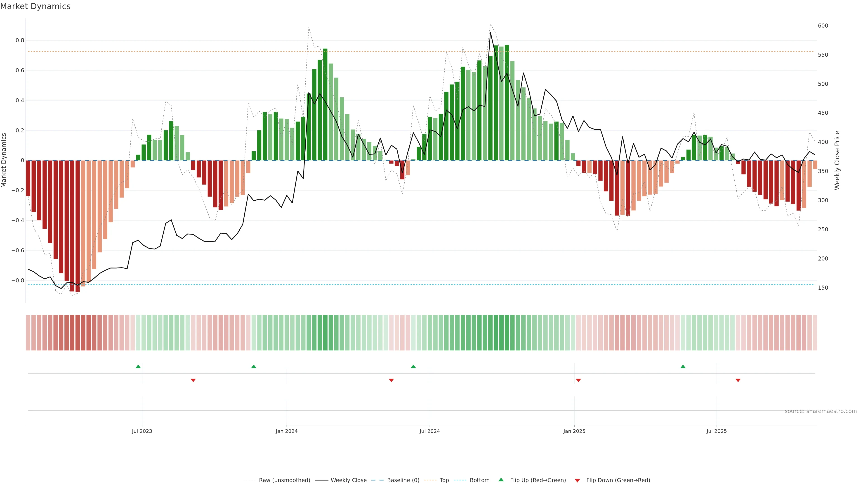Click the green flip-up triangle before Jan 2024

click(254, 366)
